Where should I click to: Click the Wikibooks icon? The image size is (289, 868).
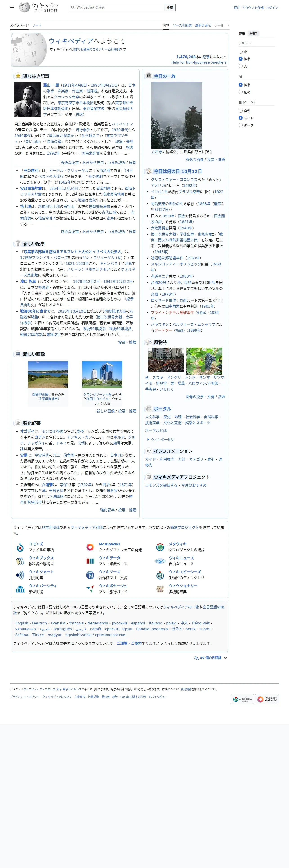(x=20, y=561)
